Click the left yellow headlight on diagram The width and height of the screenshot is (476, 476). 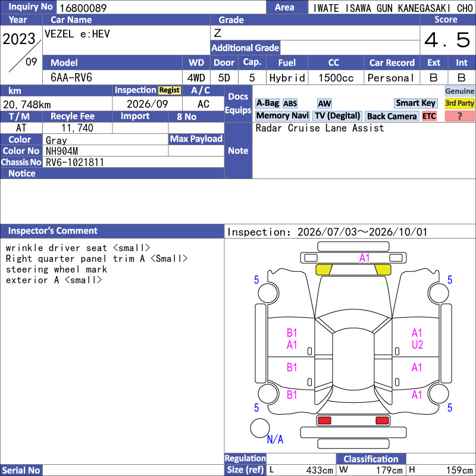coord(324,270)
